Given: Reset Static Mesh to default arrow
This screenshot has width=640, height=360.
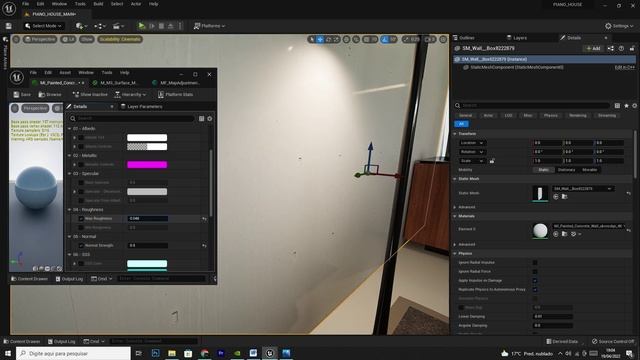Looking at the screenshot, I should pyautogui.click(x=629, y=193).
